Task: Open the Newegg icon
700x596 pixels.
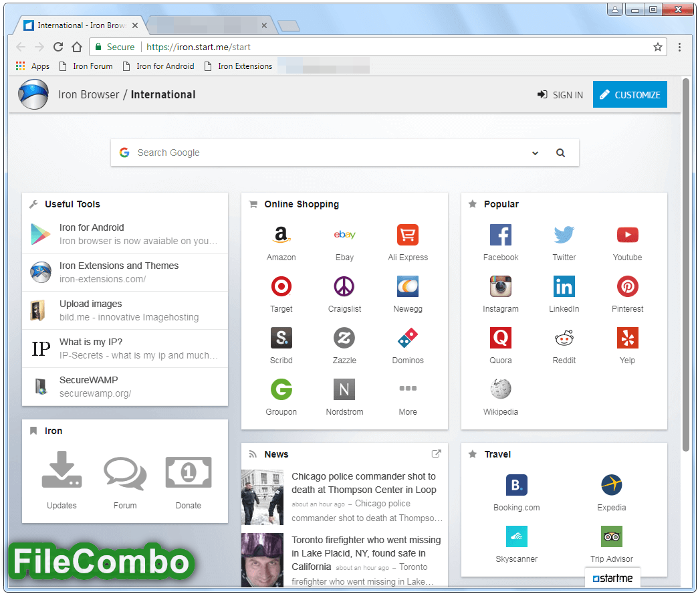Action: [x=408, y=286]
